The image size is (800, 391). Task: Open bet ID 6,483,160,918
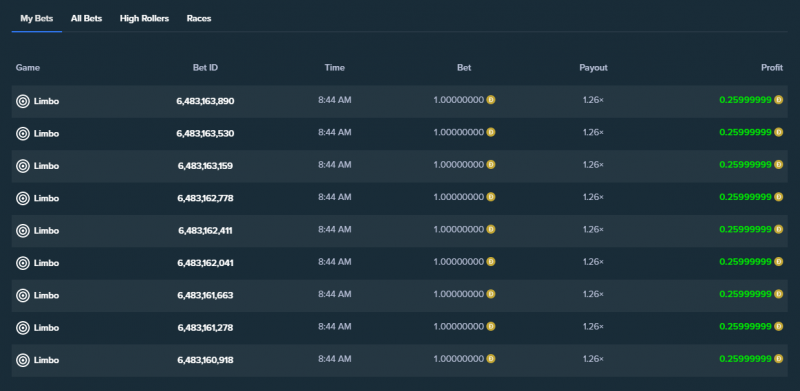point(206,360)
